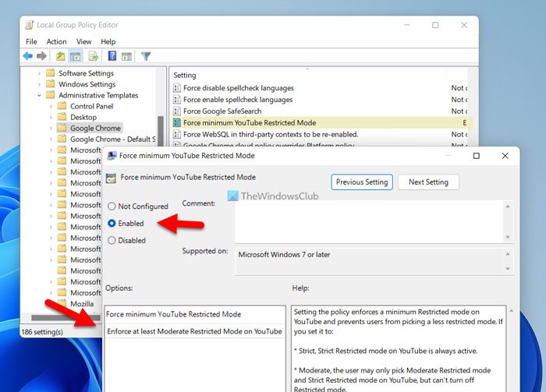This screenshot has width=546, height=392.
Task: Open the Help question mark icon
Action: [x=112, y=55]
